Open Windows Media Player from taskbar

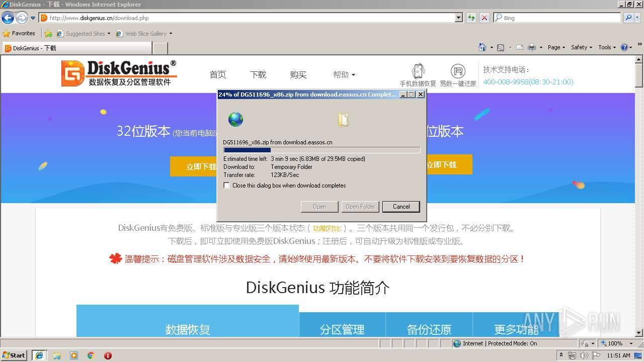74,355
